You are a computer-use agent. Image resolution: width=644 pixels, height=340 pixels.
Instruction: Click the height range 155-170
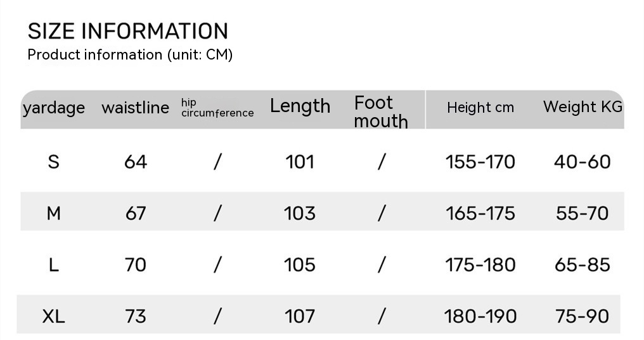tap(480, 162)
